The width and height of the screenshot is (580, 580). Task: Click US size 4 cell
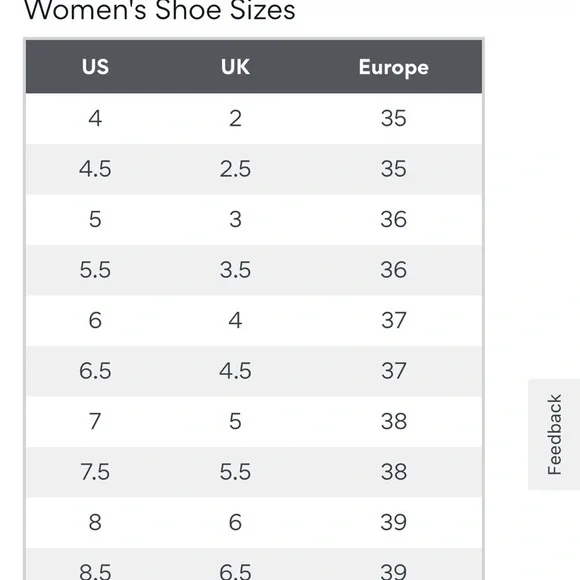pyautogui.click(x=95, y=119)
